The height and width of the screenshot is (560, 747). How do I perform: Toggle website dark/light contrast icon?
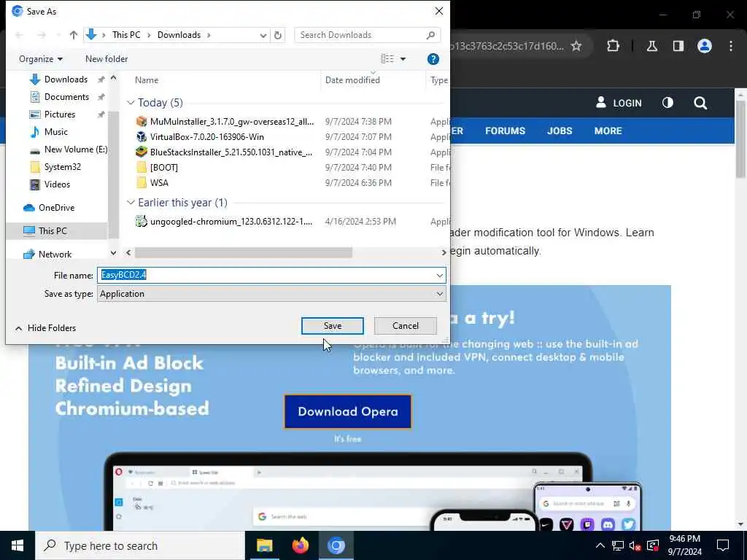pos(667,103)
